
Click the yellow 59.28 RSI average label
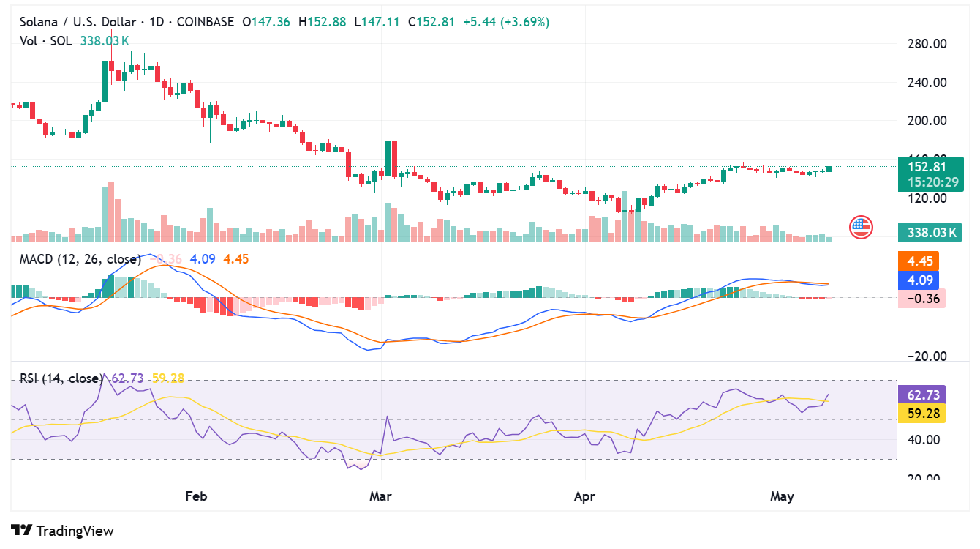click(921, 414)
